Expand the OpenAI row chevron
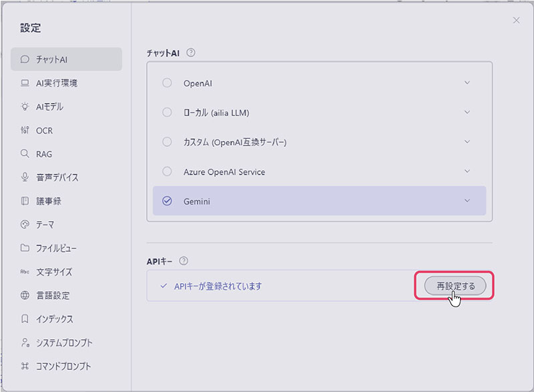 click(467, 83)
